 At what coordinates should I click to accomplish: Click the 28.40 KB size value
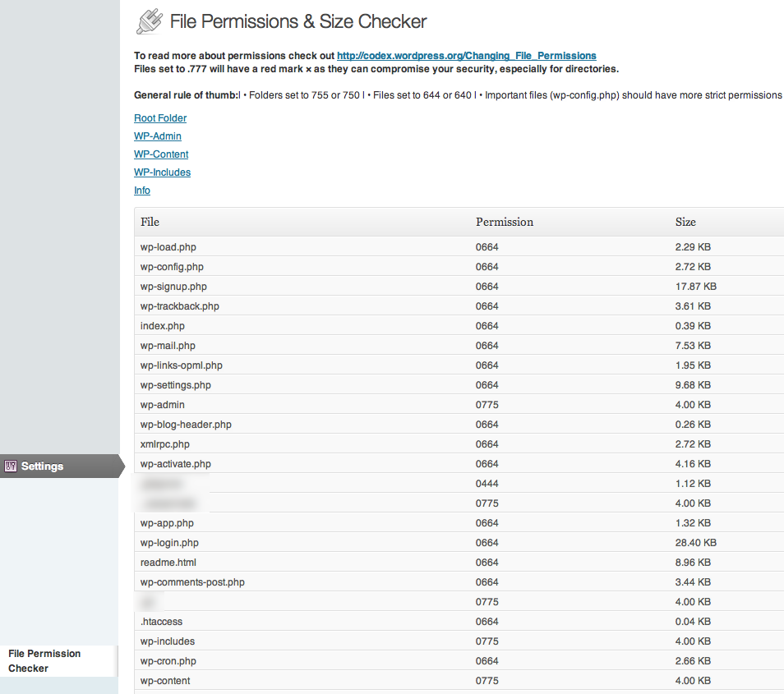click(695, 543)
